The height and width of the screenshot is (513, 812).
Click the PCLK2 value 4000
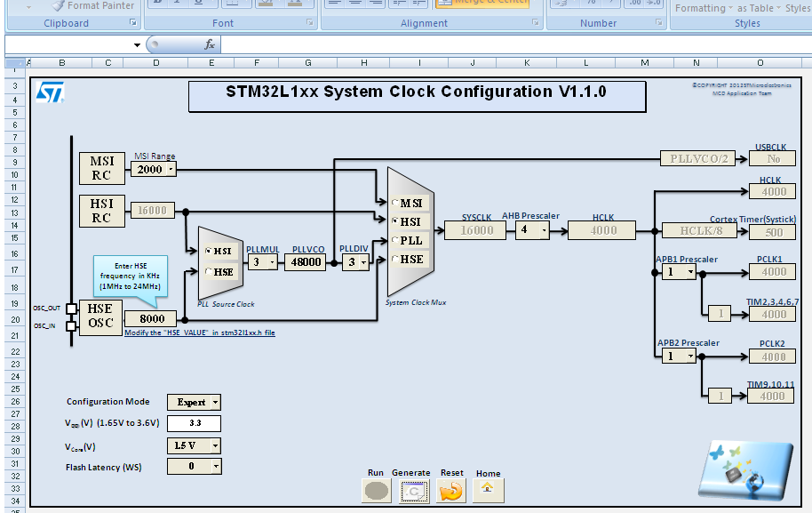(773, 357)
